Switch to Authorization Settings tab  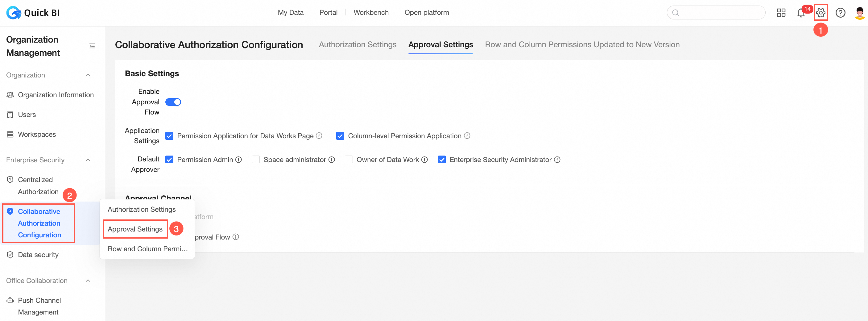click(x=358, y=44)
